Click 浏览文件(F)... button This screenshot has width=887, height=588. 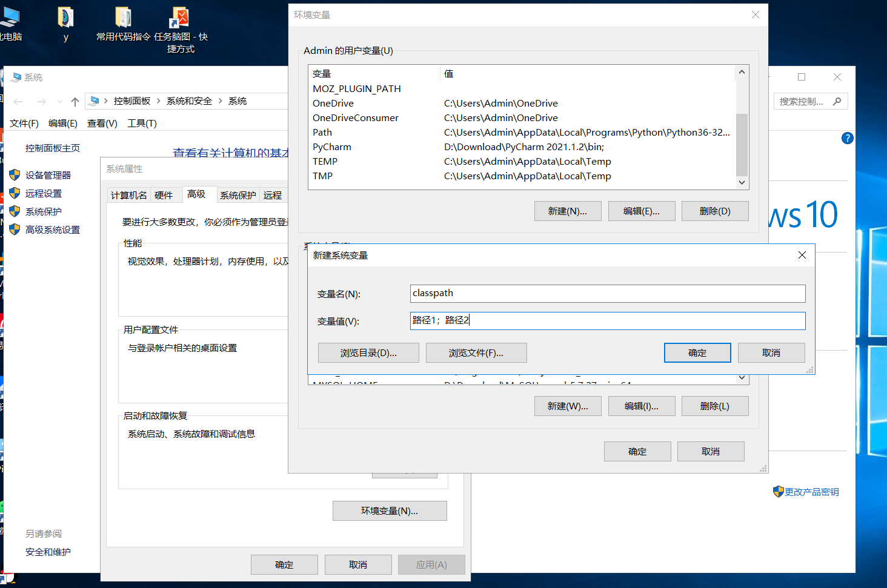pyautogui.click(x=476, y=352)
